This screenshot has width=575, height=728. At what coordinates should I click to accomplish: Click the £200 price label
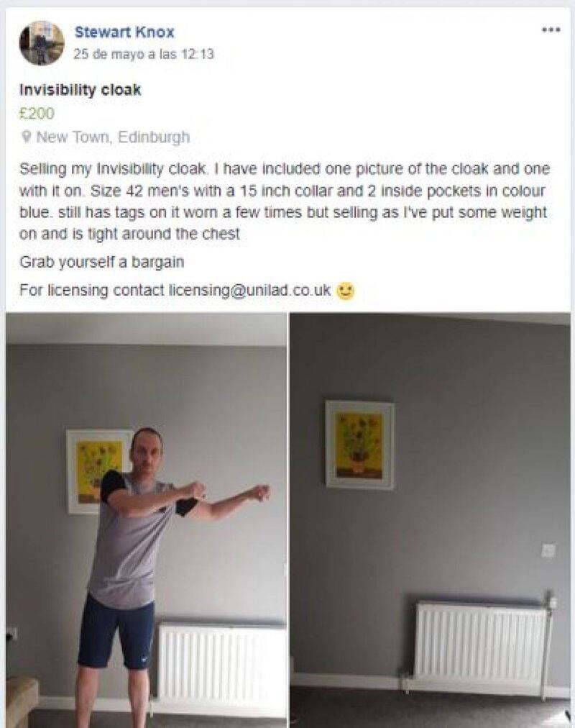tap(37, 113)
